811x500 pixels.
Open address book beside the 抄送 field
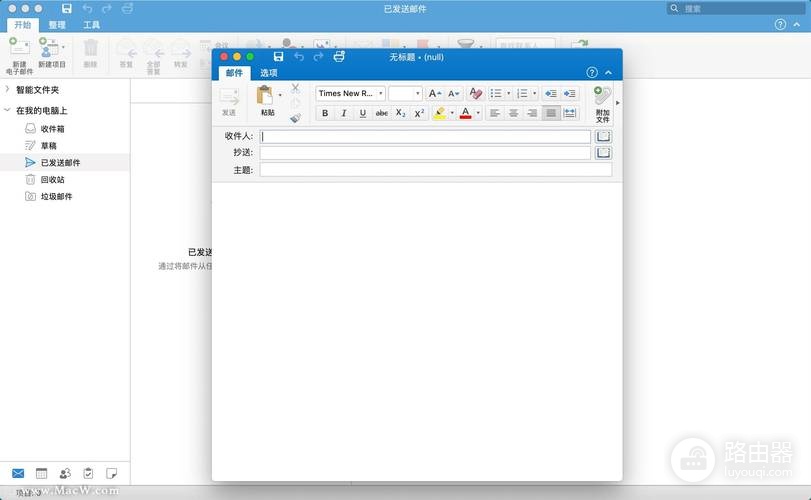603,153
